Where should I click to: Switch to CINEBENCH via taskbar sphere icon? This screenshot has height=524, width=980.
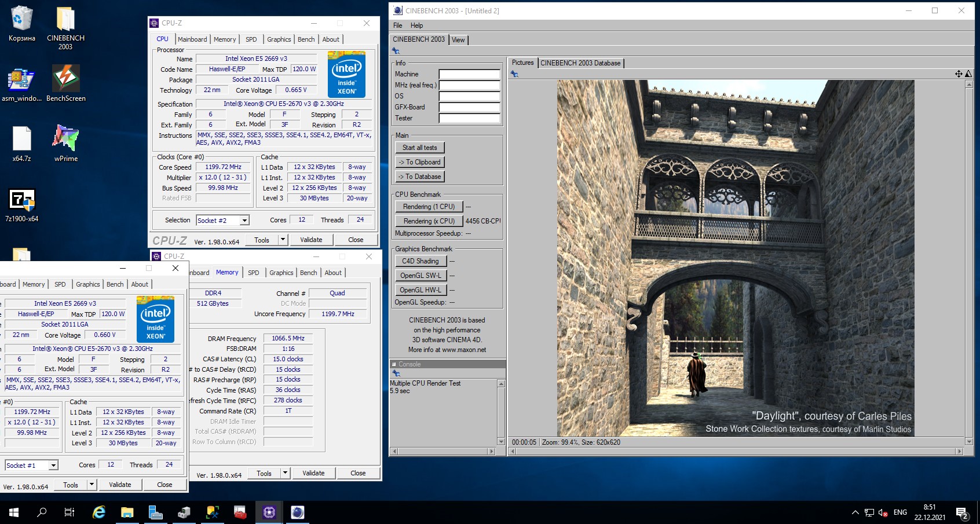298,512
